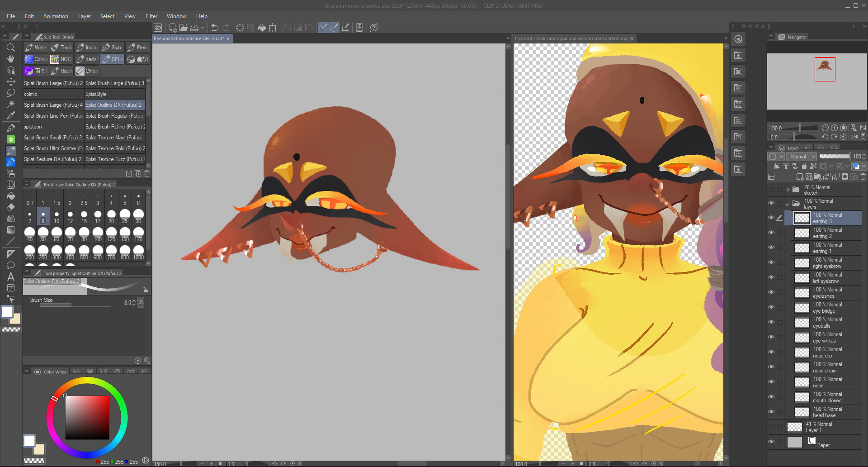Image resolution: width=868 pixels, height=467 pixels.
Task: Select the Zoom magnifier tool
Action: coord(11,48)
